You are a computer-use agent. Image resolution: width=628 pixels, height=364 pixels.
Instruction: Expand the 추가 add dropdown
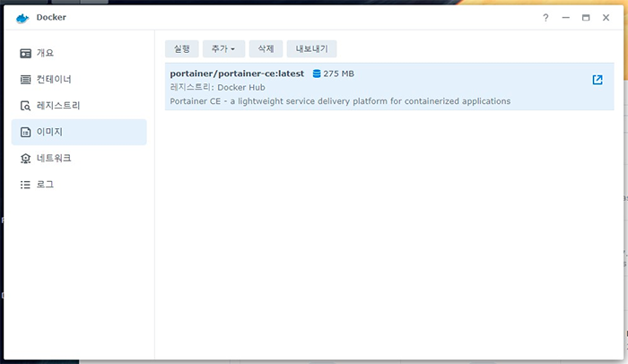point(223,48)
